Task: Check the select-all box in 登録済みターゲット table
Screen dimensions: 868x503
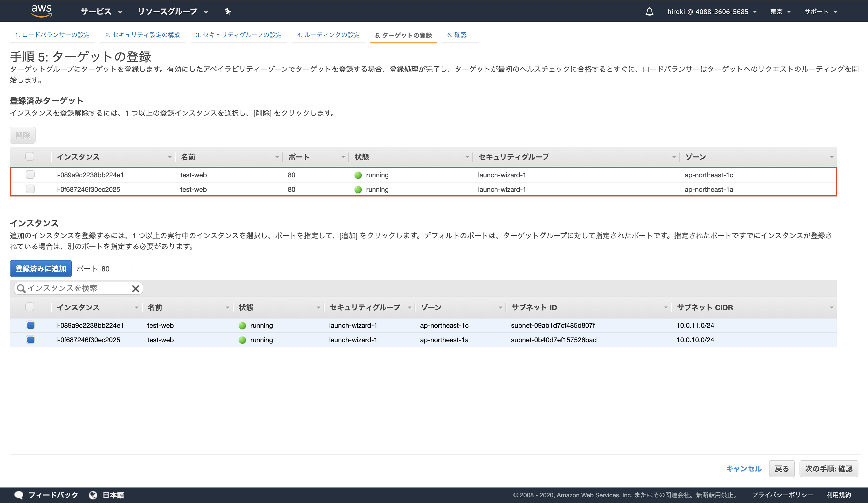Action: click(30, 156)
